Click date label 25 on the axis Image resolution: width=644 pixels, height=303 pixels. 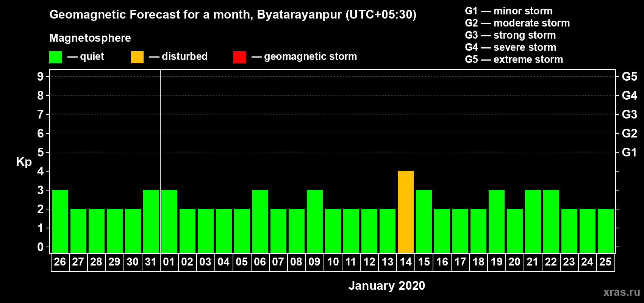605,262
